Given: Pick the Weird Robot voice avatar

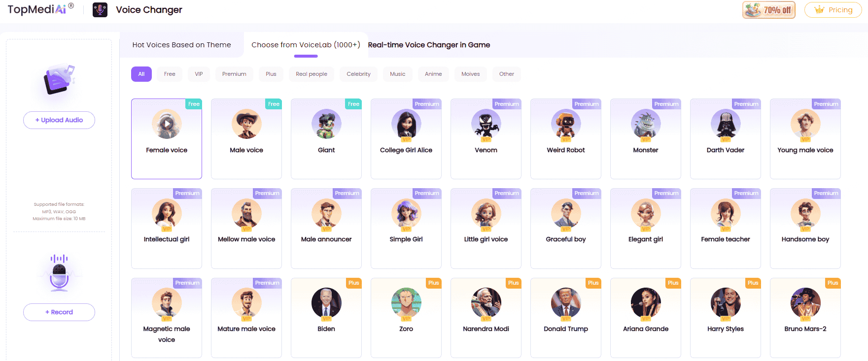Looking at the screenshot, I should (x=566, y=124).
